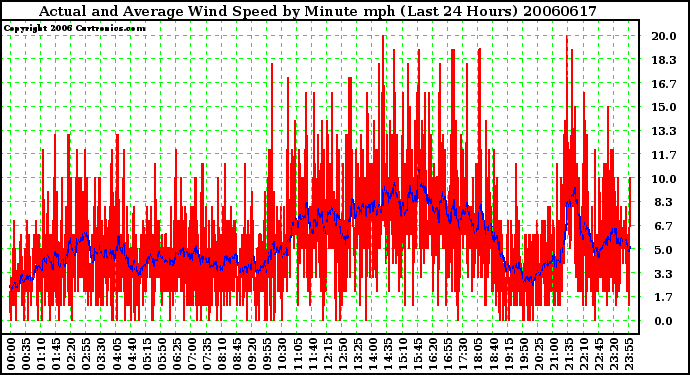Screen dimensions: 690x375
Task: Click the 05:15 time label
Action: pyautogui.click(x=147, y=354)
